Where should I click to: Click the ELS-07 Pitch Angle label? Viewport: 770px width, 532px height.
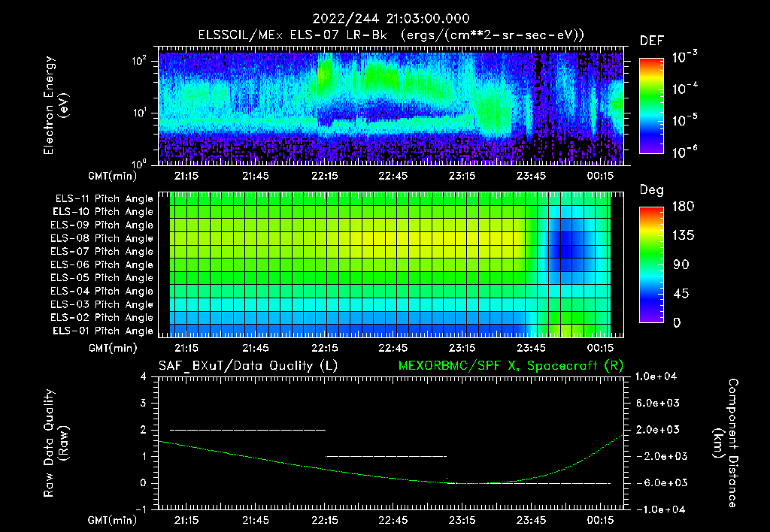tap(102, 251)
